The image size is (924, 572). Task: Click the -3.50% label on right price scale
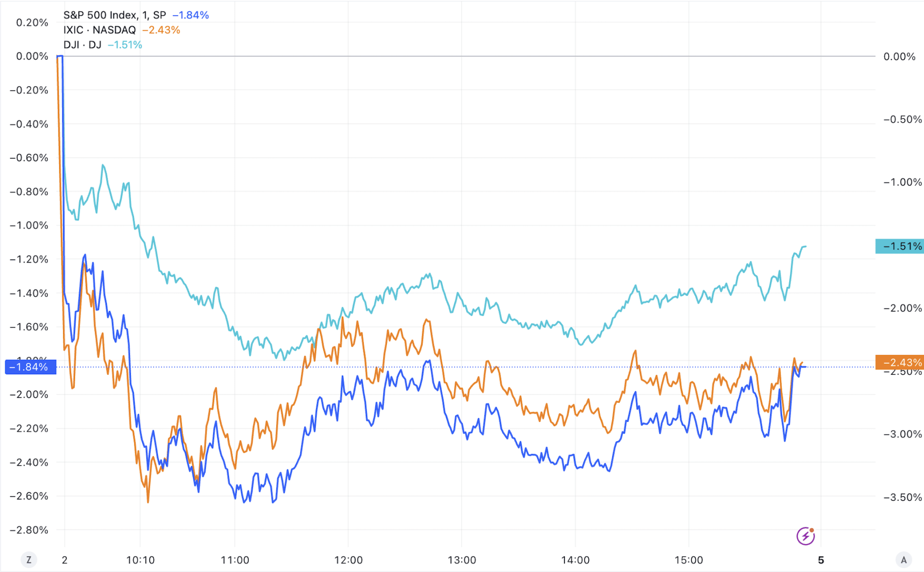tap(902, 497)
